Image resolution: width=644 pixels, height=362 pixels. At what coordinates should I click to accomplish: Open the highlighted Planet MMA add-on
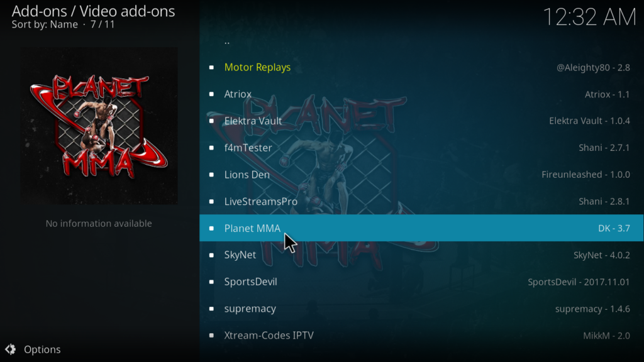point(421,228)
